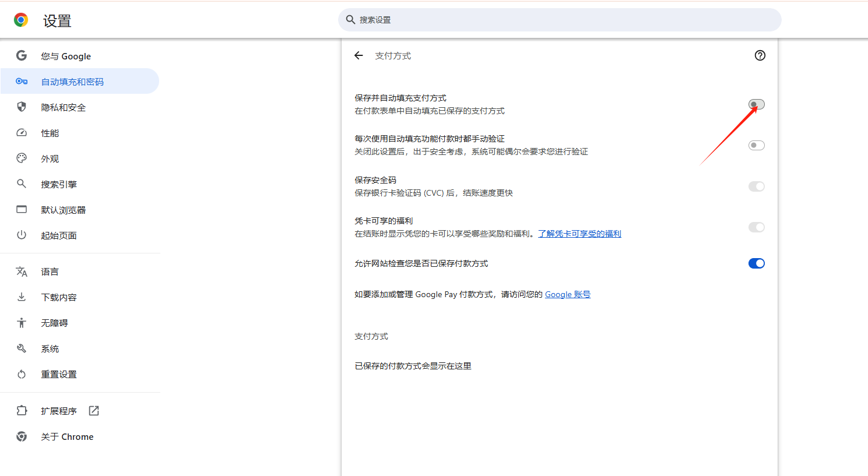Open 起始页面 settings
868x476 pixels.
[80, 235]
